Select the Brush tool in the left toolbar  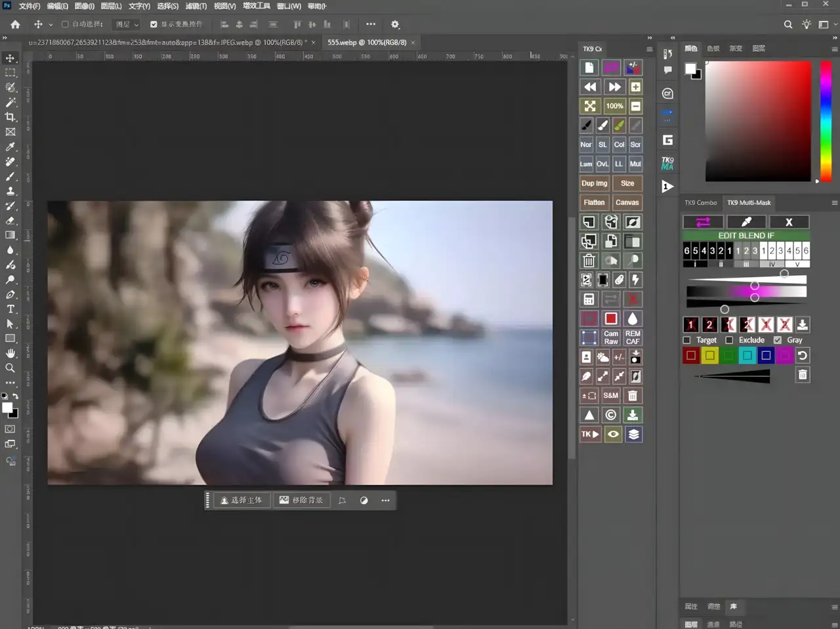[10, 177]
